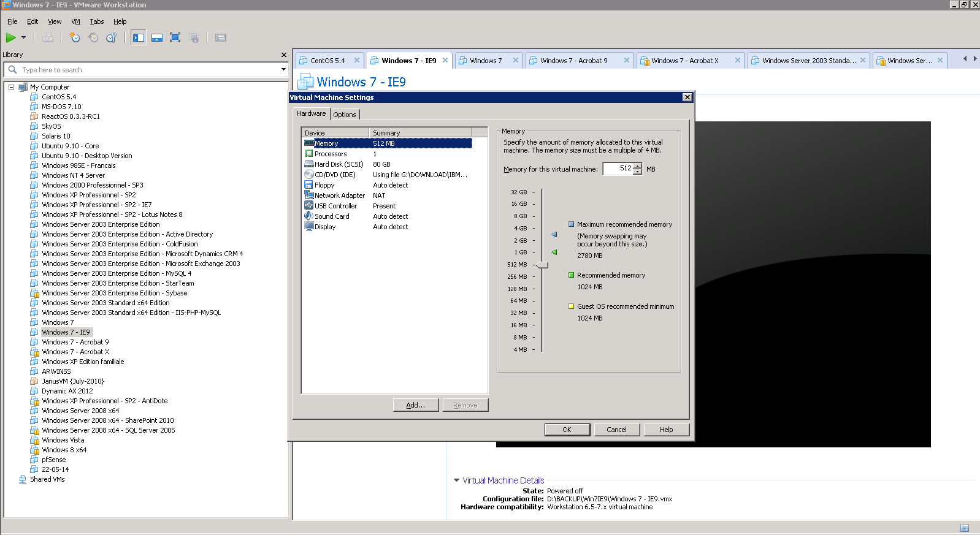Select the Floppy device icon
980x535 pixels.
pos(309,185)
